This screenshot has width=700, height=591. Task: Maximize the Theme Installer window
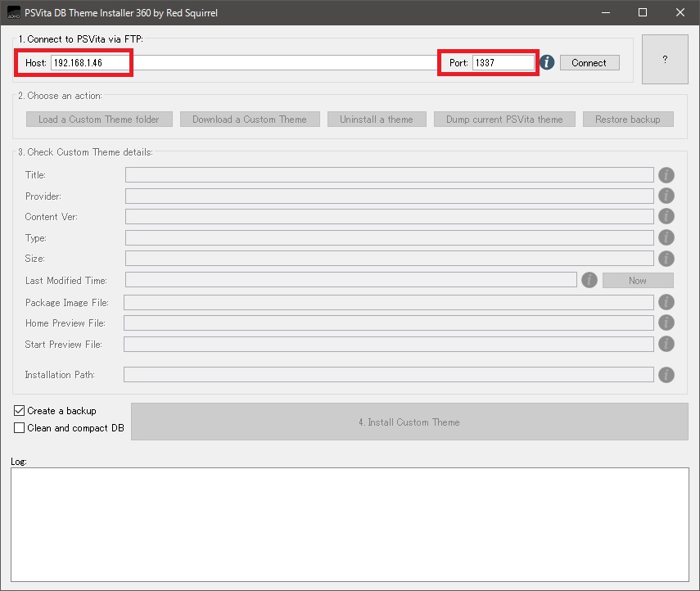point(643,12)
